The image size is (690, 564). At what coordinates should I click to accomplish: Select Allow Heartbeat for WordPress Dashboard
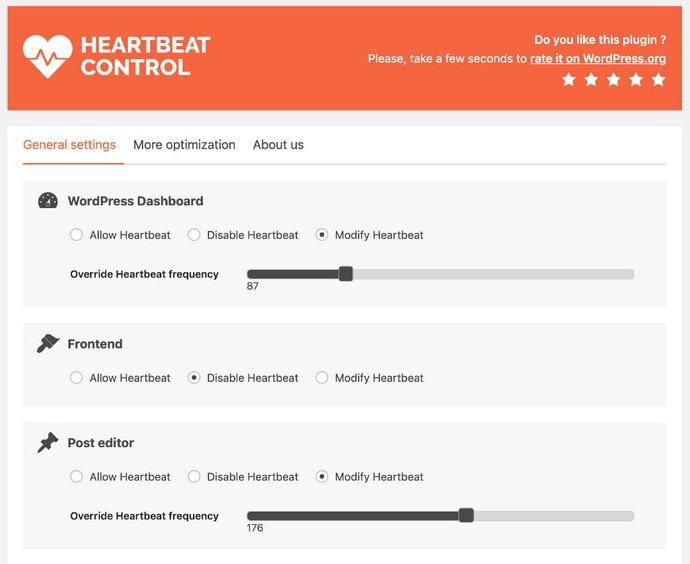coord(76,235)
